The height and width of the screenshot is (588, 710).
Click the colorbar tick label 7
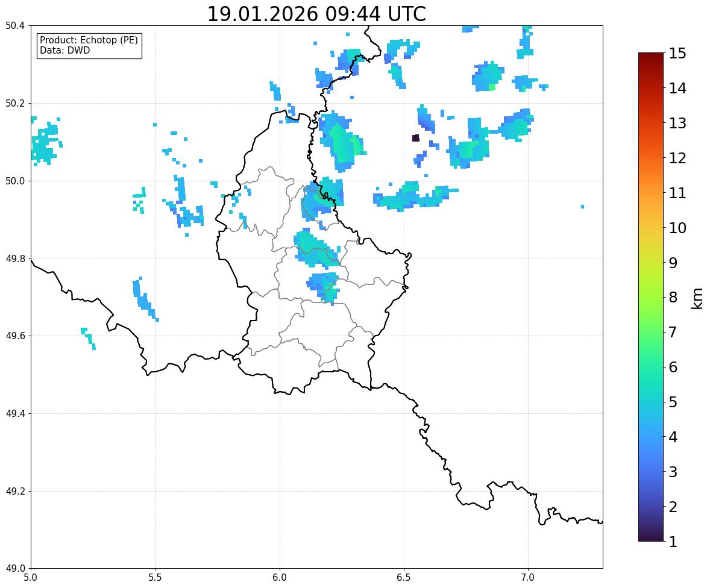(x=673, y=332)
